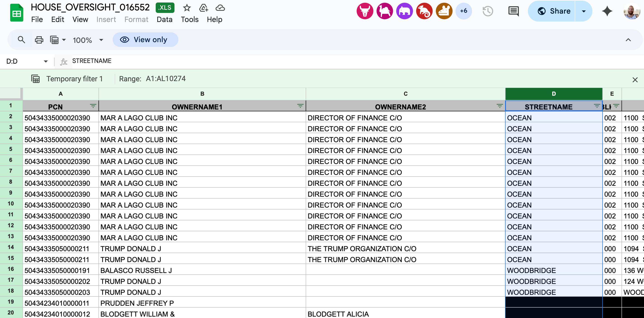
Task: Check the cloud save status icon
Action: click(x=220, y=8)
